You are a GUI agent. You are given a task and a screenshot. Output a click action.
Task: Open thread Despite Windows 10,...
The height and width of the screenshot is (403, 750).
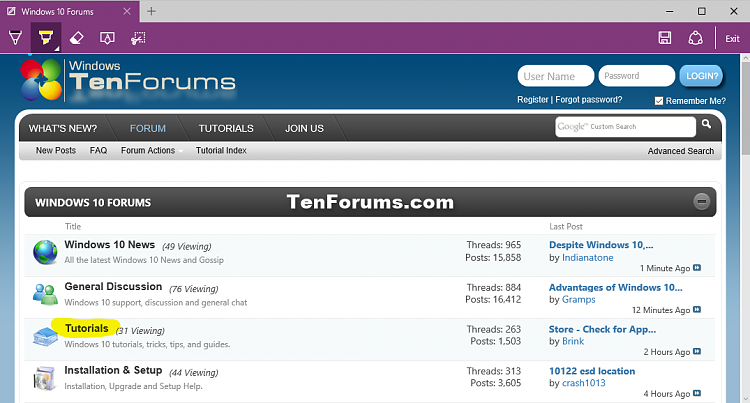point(601,245)
